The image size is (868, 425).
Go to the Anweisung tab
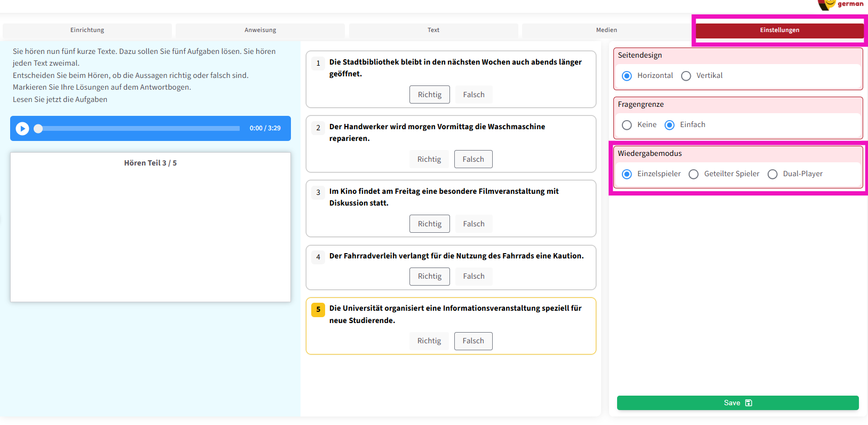pos(260,30)
